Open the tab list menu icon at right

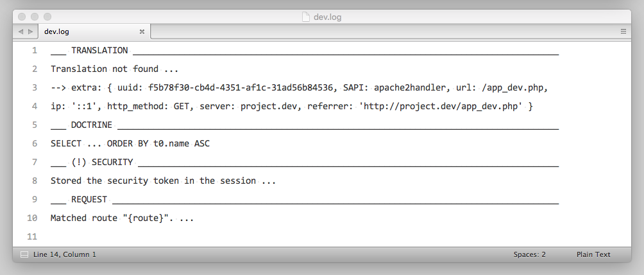623,31
